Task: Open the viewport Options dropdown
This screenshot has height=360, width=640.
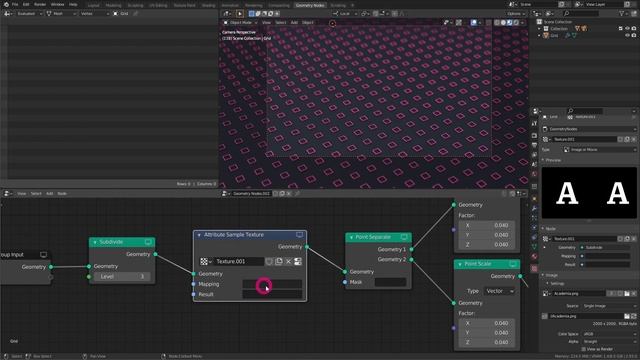Action: pyautogui.click(x=516, y=13)
